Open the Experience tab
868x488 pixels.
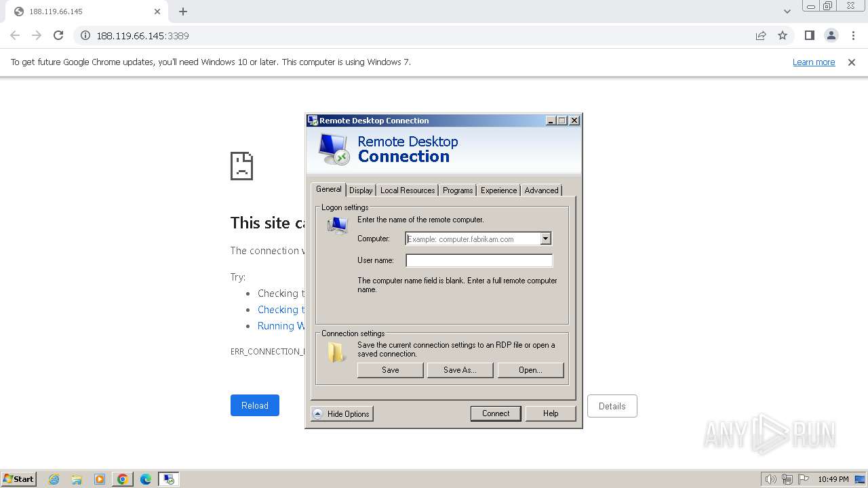click(498, 190)
